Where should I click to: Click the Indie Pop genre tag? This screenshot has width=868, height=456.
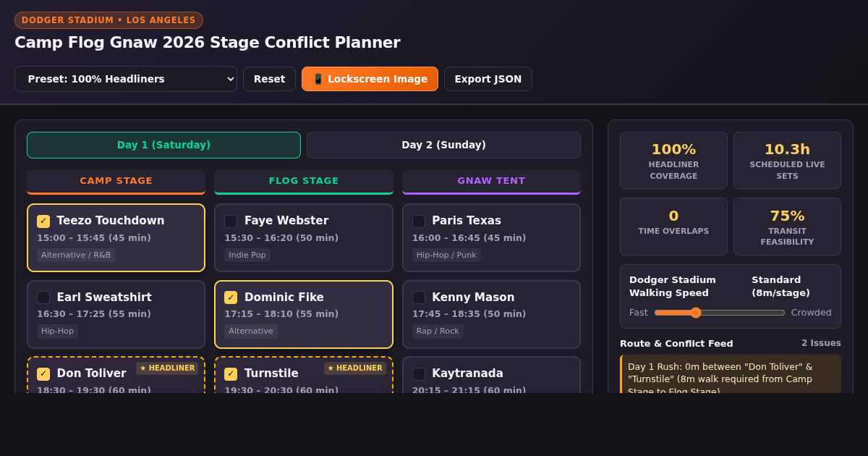coord(247,255)
